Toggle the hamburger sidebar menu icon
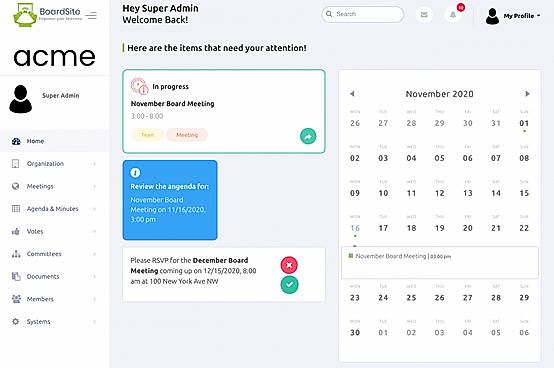This screenshot has width=554, height=368. click(91, 16)
